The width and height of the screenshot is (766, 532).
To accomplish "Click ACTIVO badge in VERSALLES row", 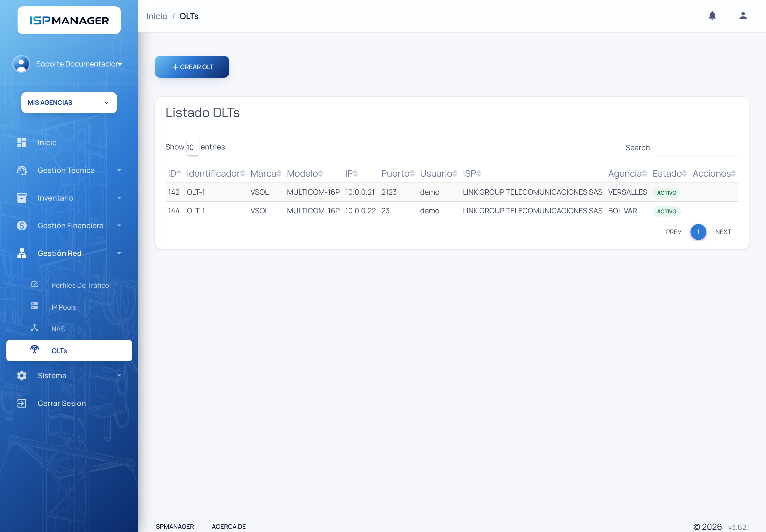I will click(x=666, y=193).
